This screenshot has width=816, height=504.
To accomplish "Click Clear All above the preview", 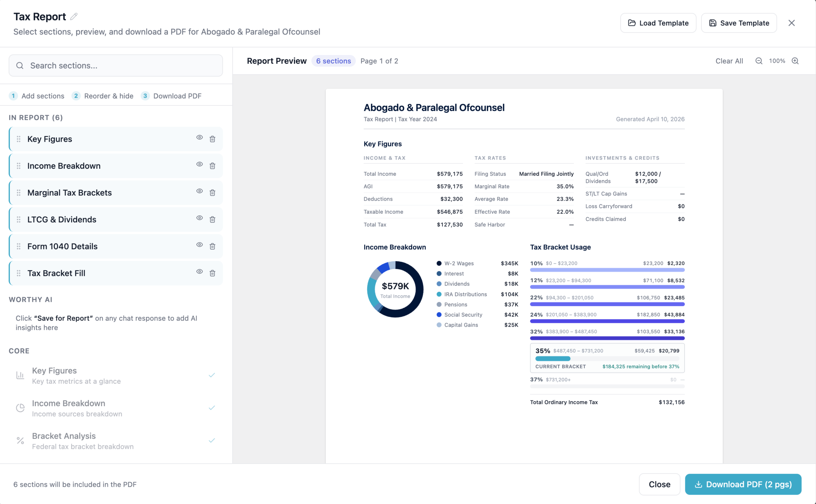I will [729, 61].
